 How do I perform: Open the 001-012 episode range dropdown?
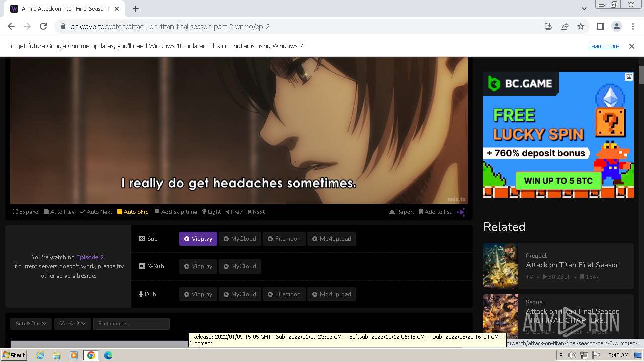coord(72,324)
